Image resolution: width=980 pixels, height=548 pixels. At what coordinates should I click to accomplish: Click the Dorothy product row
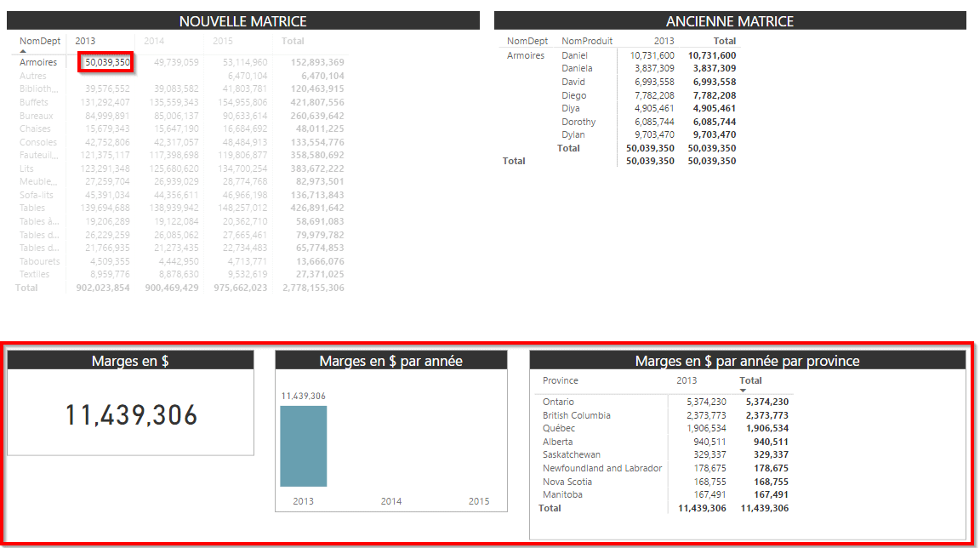click(578, 122)
